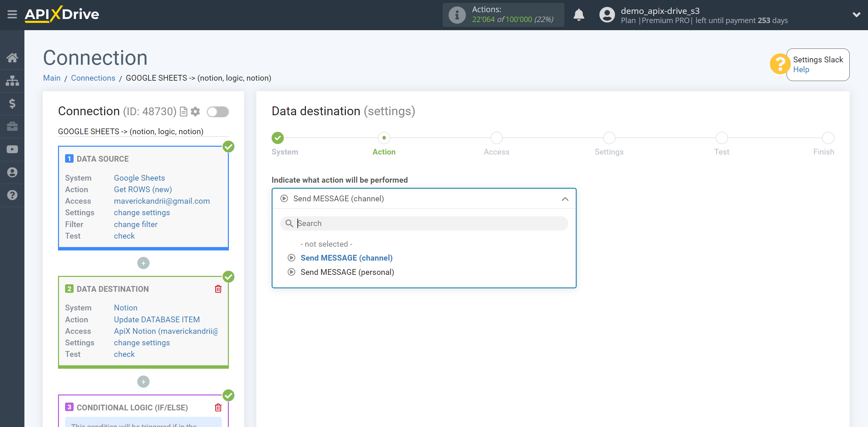Click the Action step in progress bar
Screen dimensions: 868x427
tap(384, 138)
